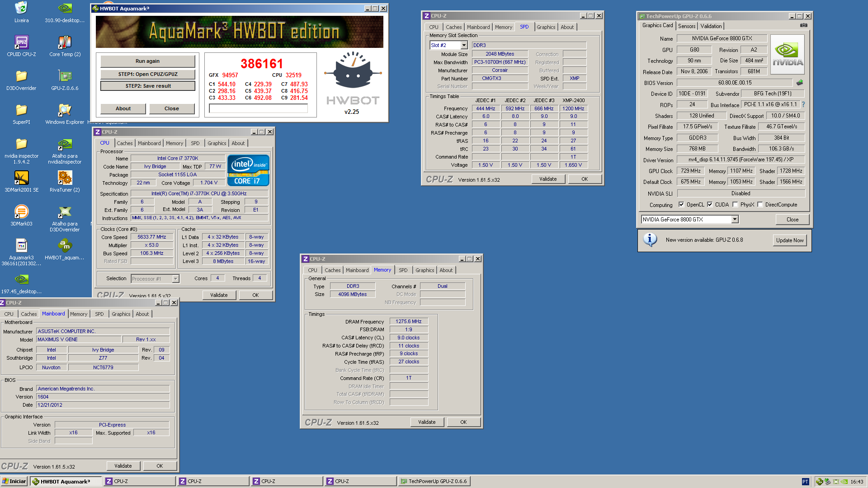Click the Close button in GPU-Z

[x=793, y=220]
